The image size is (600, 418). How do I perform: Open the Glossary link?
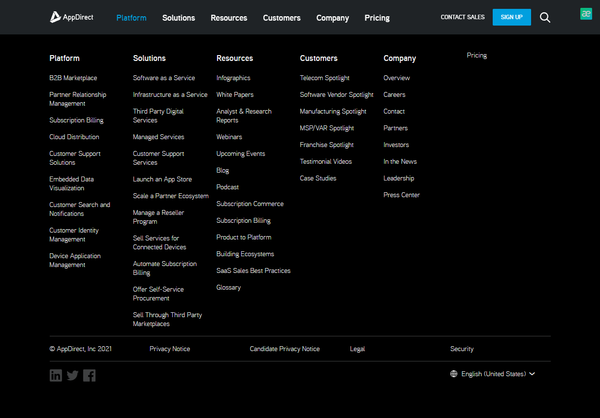point(228,287)
